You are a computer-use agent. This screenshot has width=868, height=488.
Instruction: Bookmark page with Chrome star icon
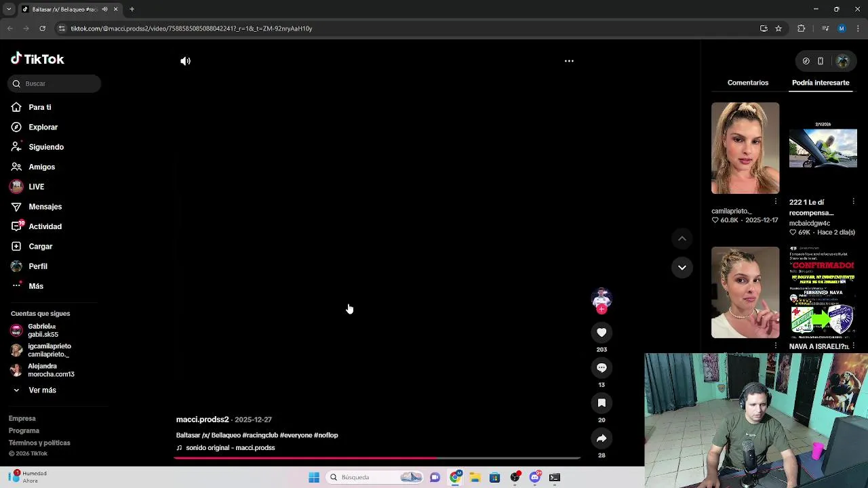point(778,28)
